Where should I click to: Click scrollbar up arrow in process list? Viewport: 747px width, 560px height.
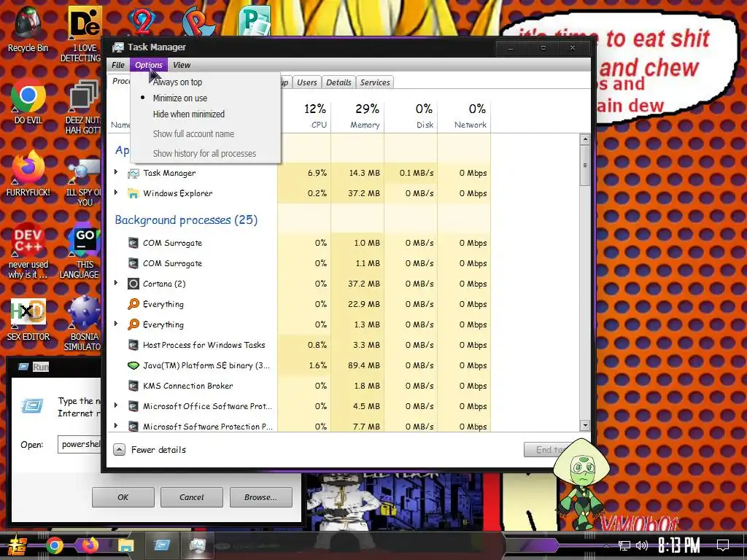coord(585,139)
